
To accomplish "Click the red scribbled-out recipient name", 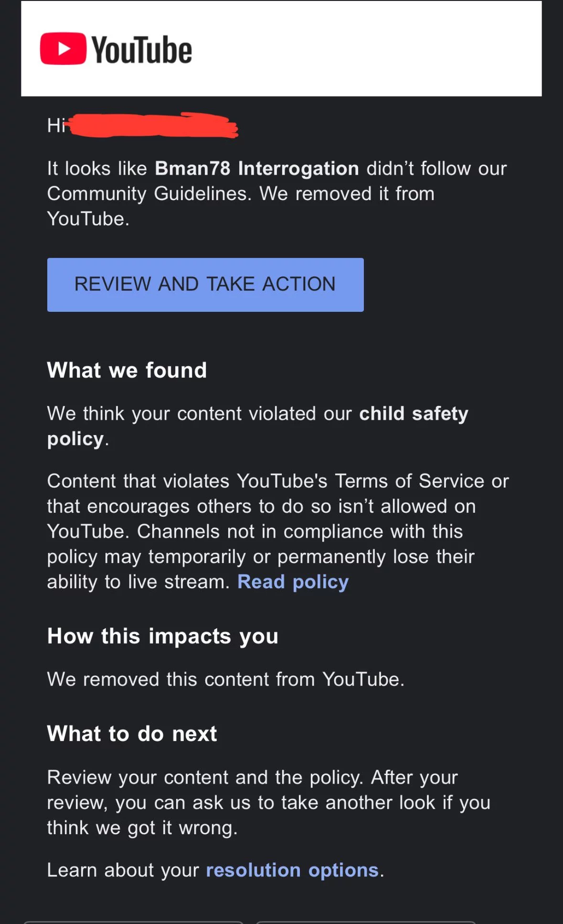I will point(153,126).
